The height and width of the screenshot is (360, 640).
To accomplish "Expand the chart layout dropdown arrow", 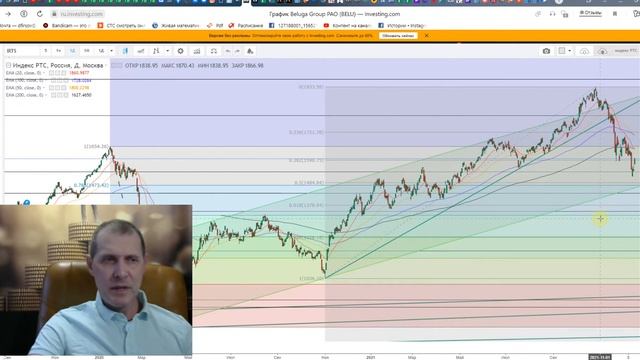I will [x=570, y=51].
